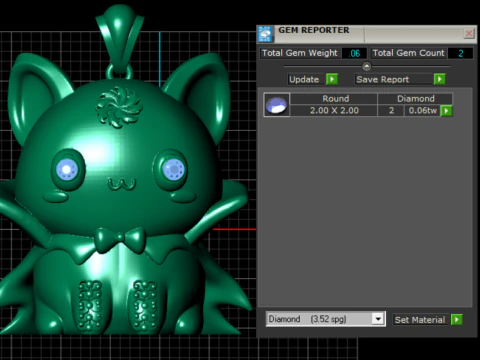Viewport: 480px width, 360px height.
Task: Click the green arrow next to Set Material
Action: (x=457, y=320)
